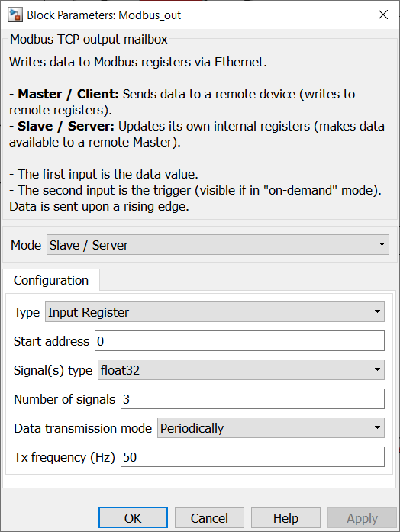This screenshot has width=400, height=532.
Task: Click the arrow beside float32
Action: coord(377,369)
